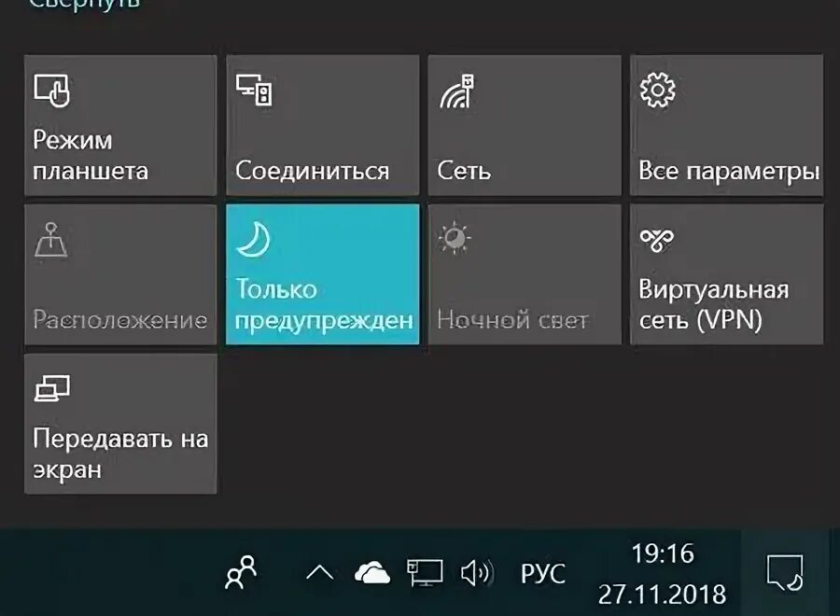Open Все параметры settings tile
The height and width of the screenshot is (616, 840).
(726, 125)
